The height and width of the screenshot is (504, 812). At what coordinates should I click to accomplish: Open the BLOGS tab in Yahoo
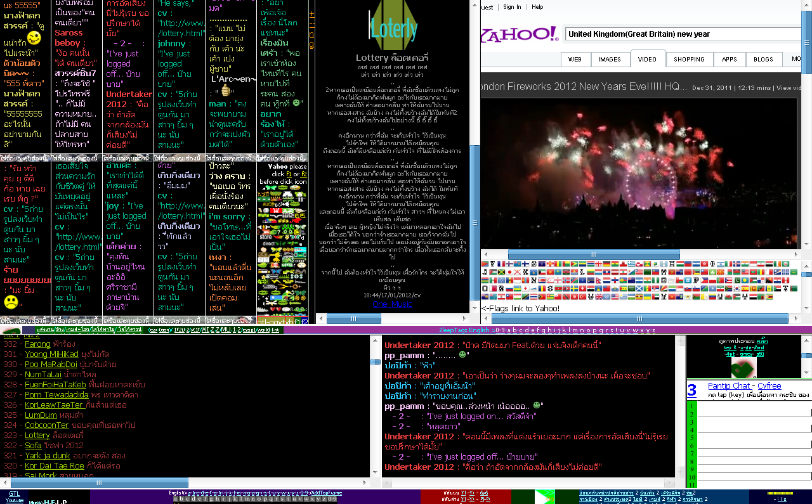763,59
